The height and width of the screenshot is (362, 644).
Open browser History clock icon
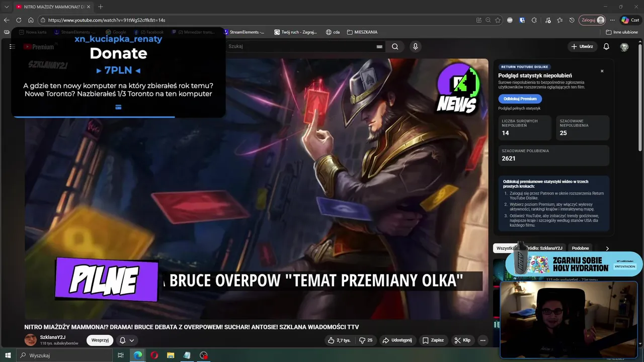click(x=572, y=20)
